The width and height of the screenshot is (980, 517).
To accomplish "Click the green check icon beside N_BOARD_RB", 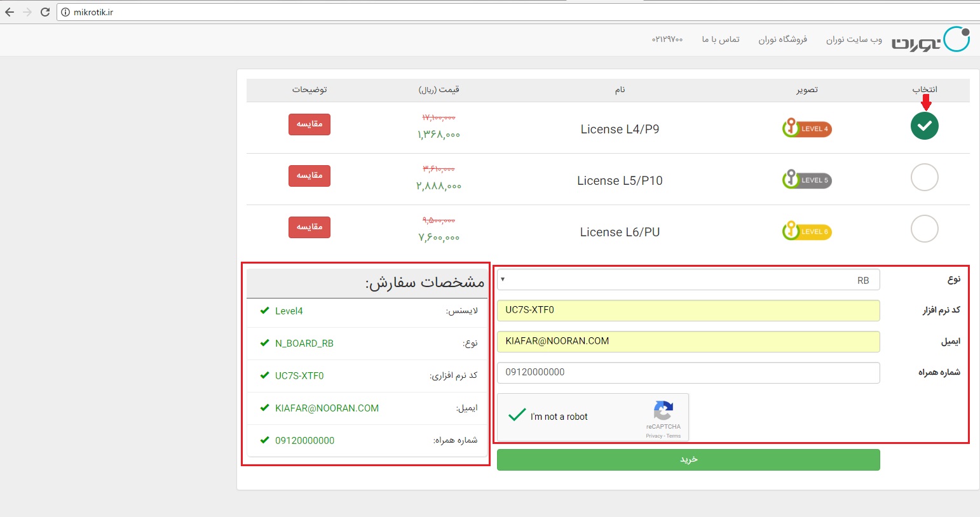I will point(264,343).
